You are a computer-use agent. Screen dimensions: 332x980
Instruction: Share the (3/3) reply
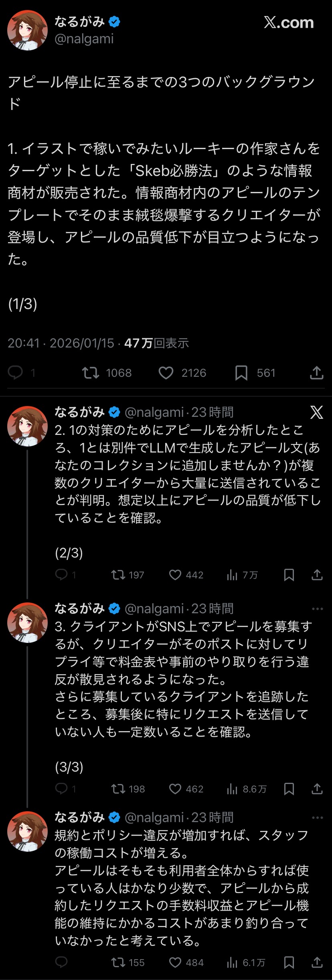point(317,789)
